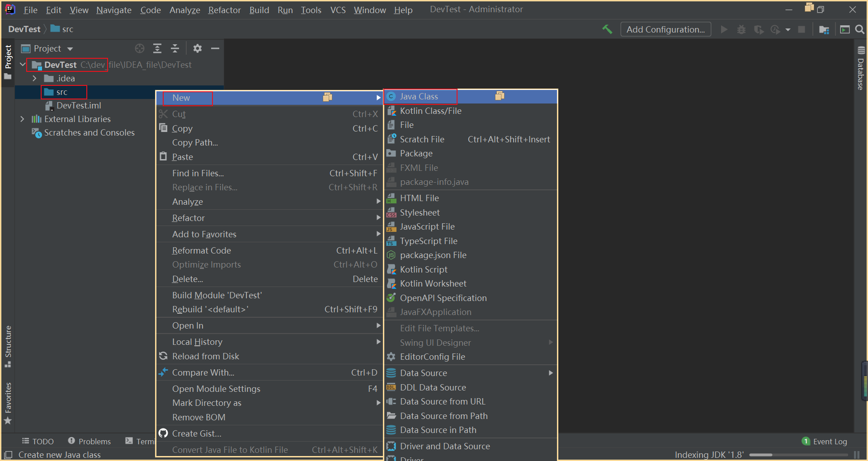868x461 pixels.
Task: Choose EditorConfig File entry
Action: pyautogui.click(x=471, y=357)
